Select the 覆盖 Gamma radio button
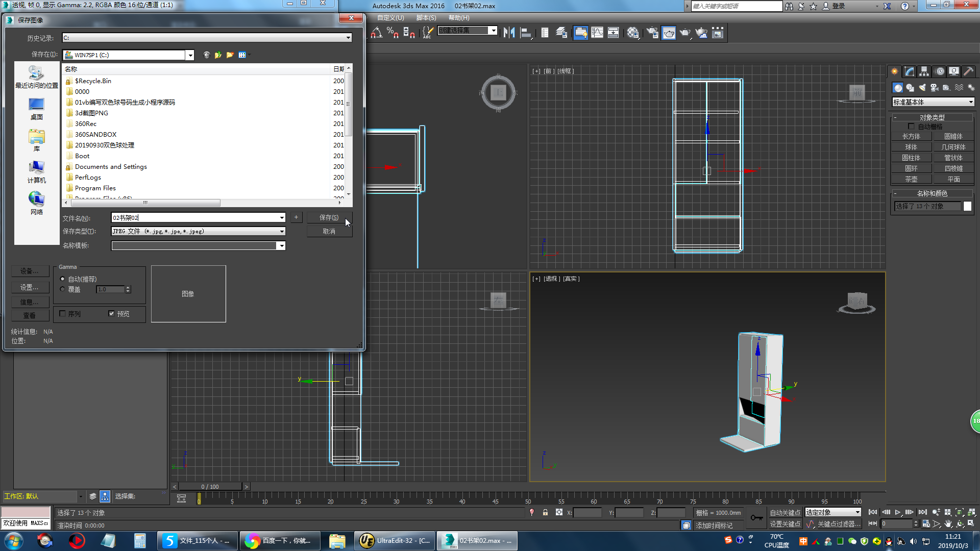The width and height of the screenshot is (980, 551). (x=63, y=289)
